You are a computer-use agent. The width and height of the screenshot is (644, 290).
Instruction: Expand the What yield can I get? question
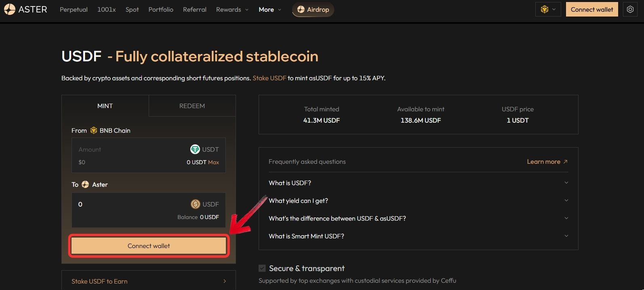pos(418,200)
